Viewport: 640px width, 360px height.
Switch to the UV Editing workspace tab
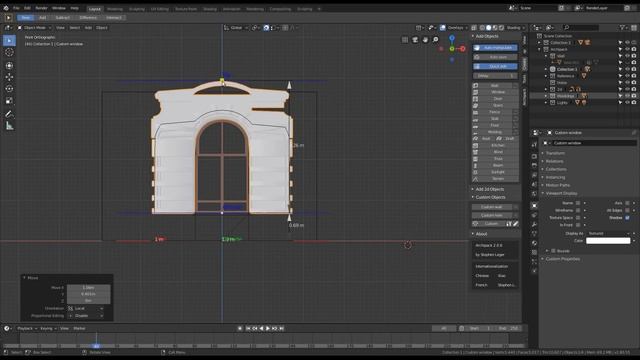pos(159,9)
